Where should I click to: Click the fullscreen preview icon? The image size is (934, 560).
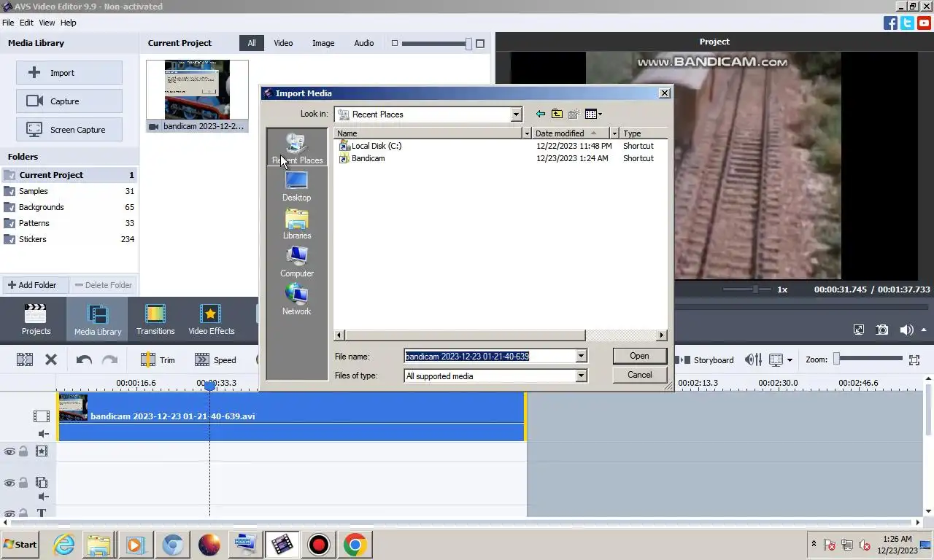tap(859, 330)
